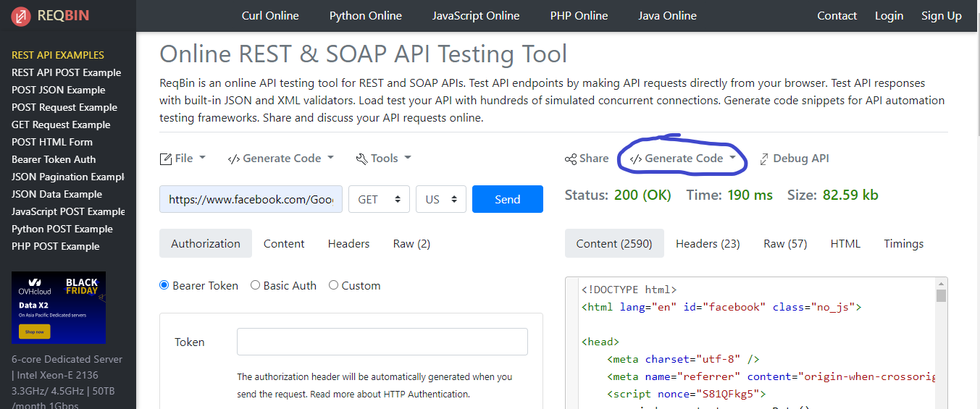Open the JSON Pagination Example link
Image resolution: width=980 pixels, height=409 pixels.
coord(68,177)
